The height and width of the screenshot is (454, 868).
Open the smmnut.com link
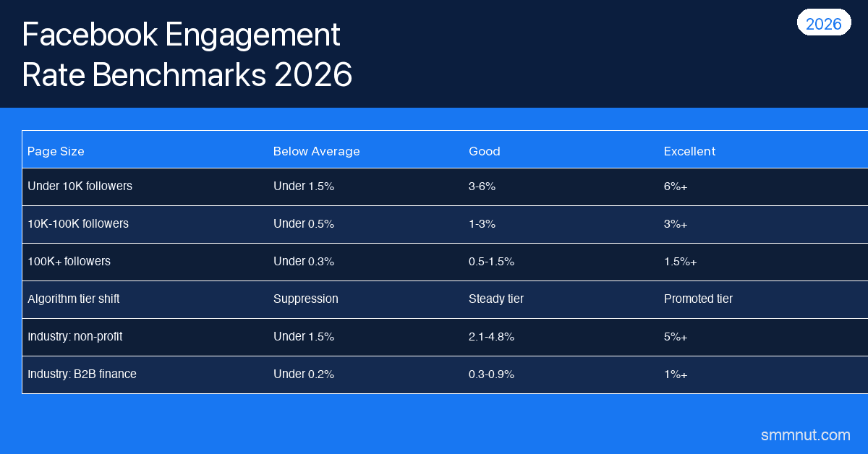click(x=805, y=434)
